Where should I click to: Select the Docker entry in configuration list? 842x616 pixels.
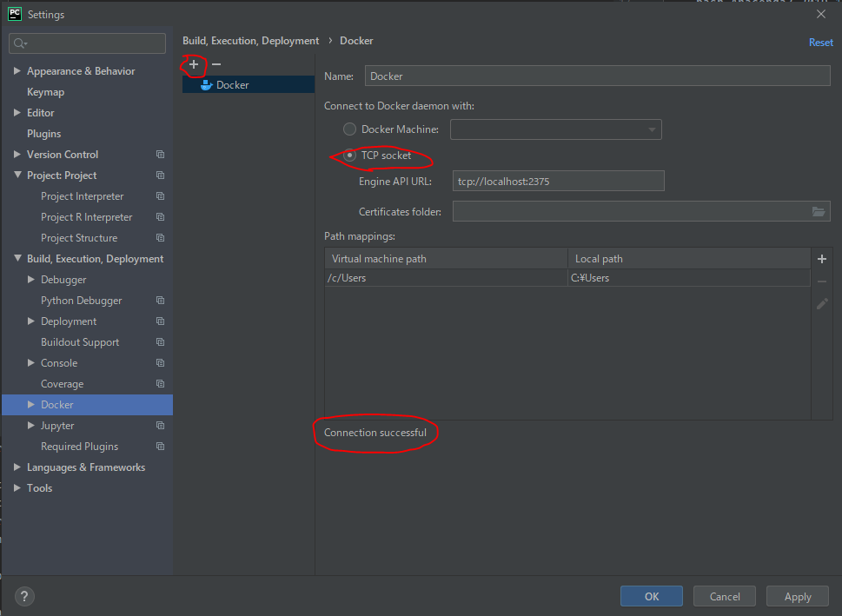[x=249, y=85]
